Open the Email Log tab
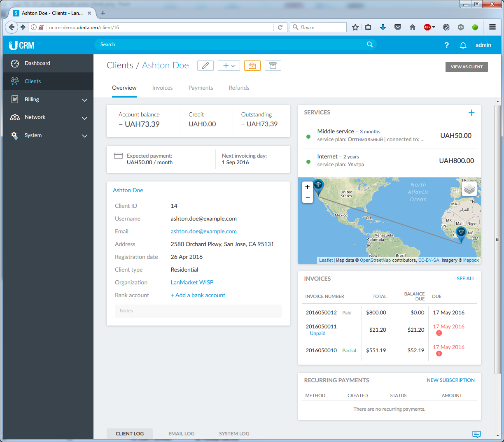Image resolution: width=504 pixels, height=442 pixels. 181,434
